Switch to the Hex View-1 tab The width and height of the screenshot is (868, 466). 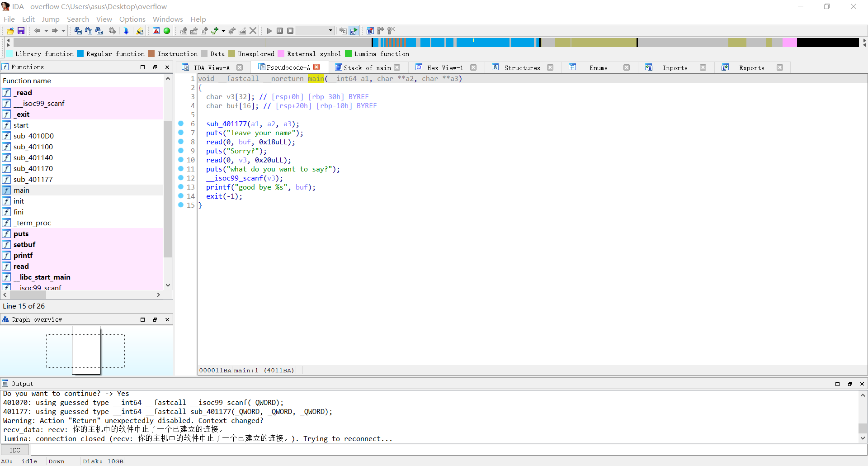tap(445, 68)
